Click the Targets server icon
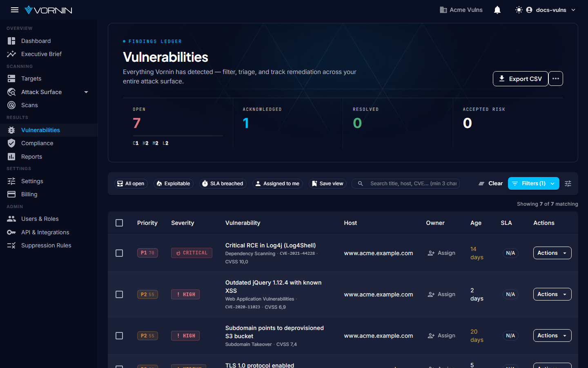Image resolution: width=588 pixels, height=368 pixels. [x=11, y=79]
